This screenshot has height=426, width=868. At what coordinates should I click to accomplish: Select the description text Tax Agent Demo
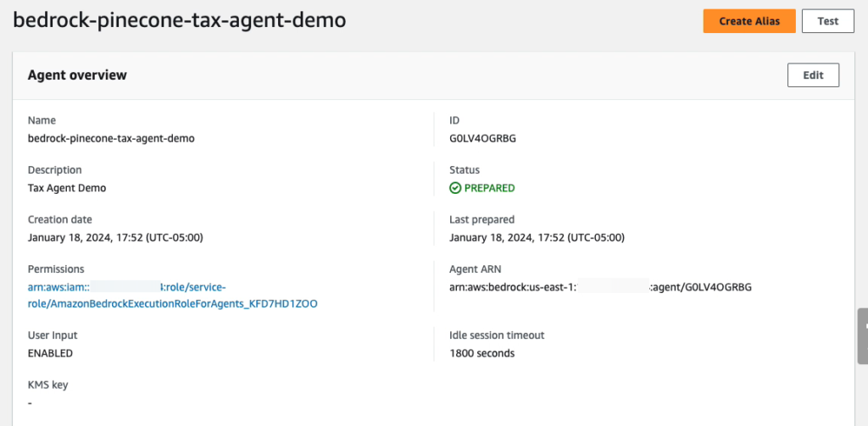[x=67, y=188]
